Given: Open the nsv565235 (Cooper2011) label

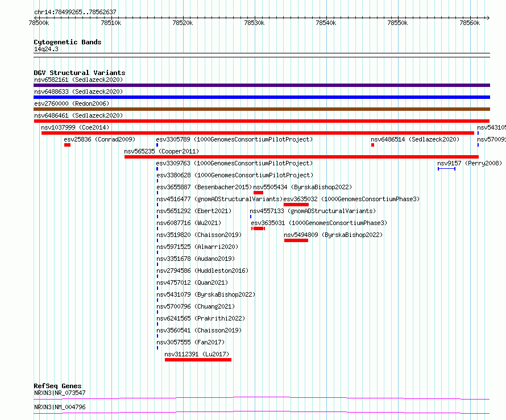Looking at the screenshot, I should pos(161,151).
